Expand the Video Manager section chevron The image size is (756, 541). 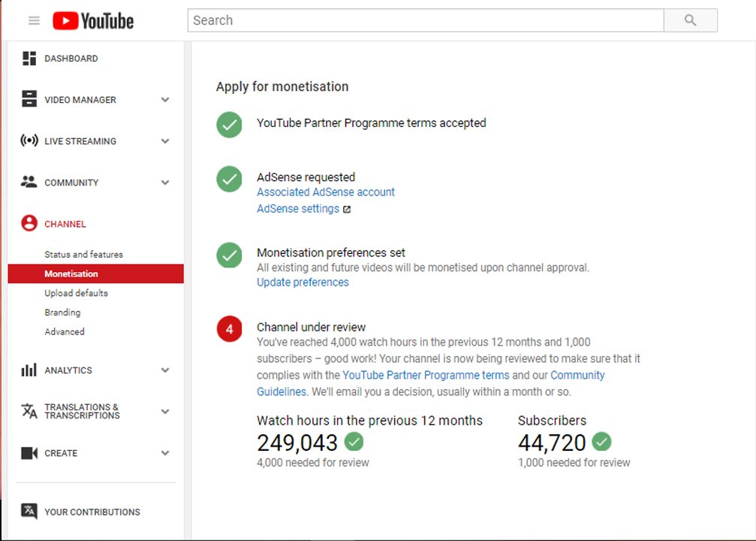[x=165, y=100]
